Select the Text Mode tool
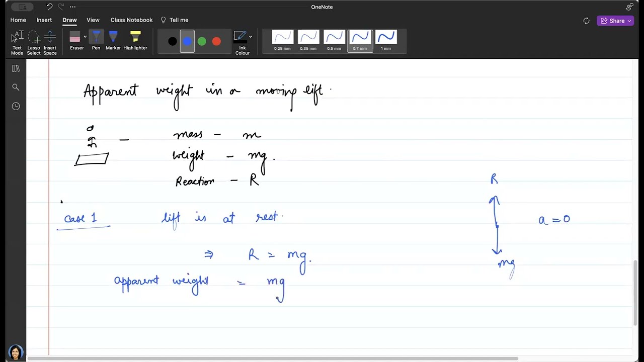 coord(17,43)
